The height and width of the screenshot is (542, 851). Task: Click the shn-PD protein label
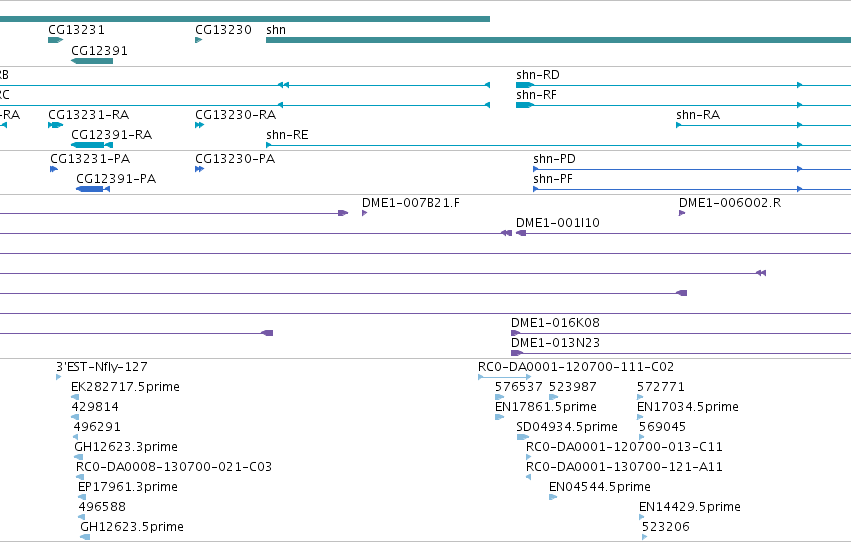554,159
